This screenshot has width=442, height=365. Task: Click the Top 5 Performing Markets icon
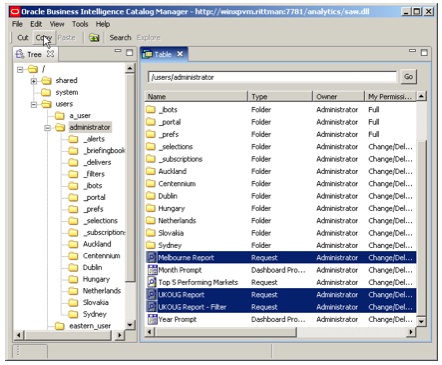(152, 282)
